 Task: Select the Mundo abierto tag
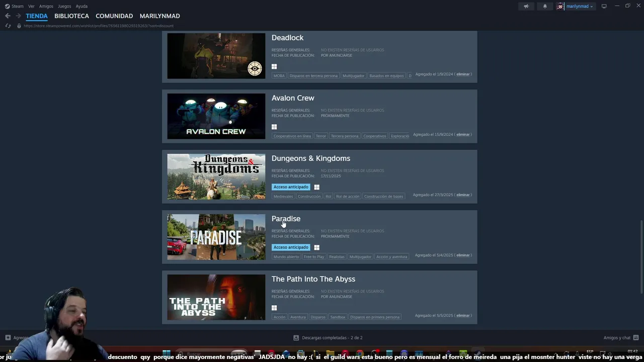click(286, 257)
